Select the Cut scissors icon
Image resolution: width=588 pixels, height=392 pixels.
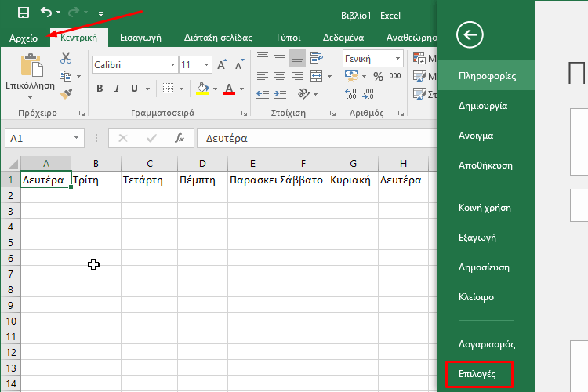point(66,57)
